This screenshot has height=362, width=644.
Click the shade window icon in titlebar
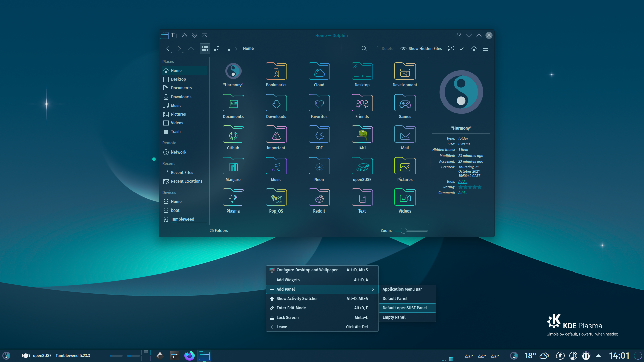coord(205,35)
